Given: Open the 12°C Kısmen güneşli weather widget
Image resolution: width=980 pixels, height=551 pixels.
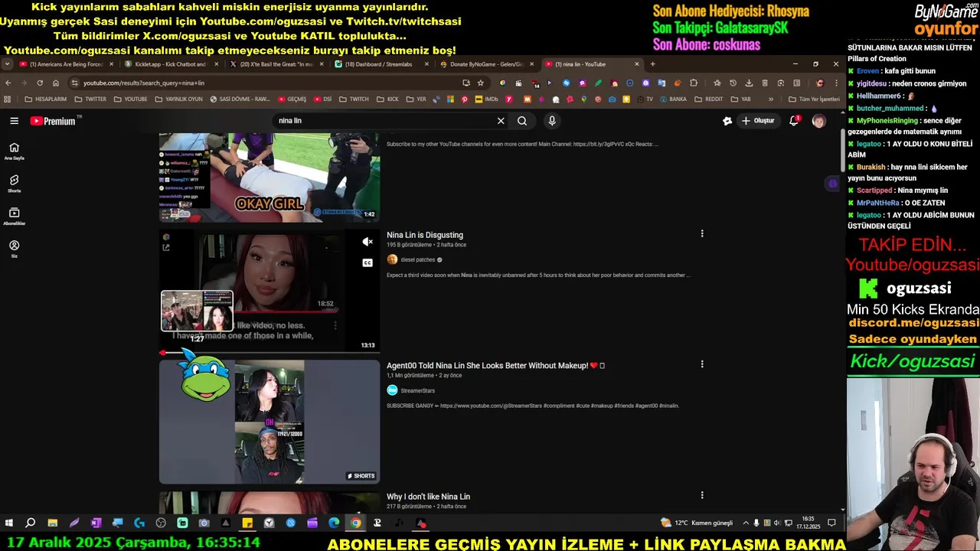Looking at the screenshot, I should coord(697,523).
